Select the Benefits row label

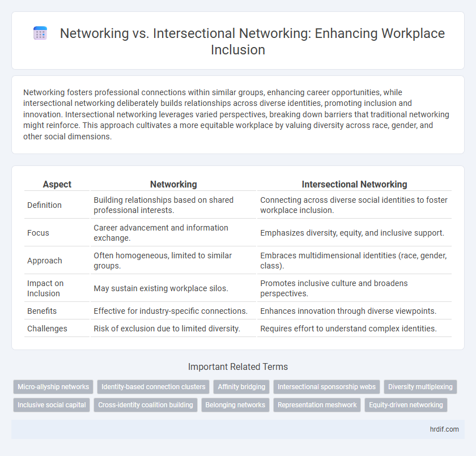[x=42, y=311]
